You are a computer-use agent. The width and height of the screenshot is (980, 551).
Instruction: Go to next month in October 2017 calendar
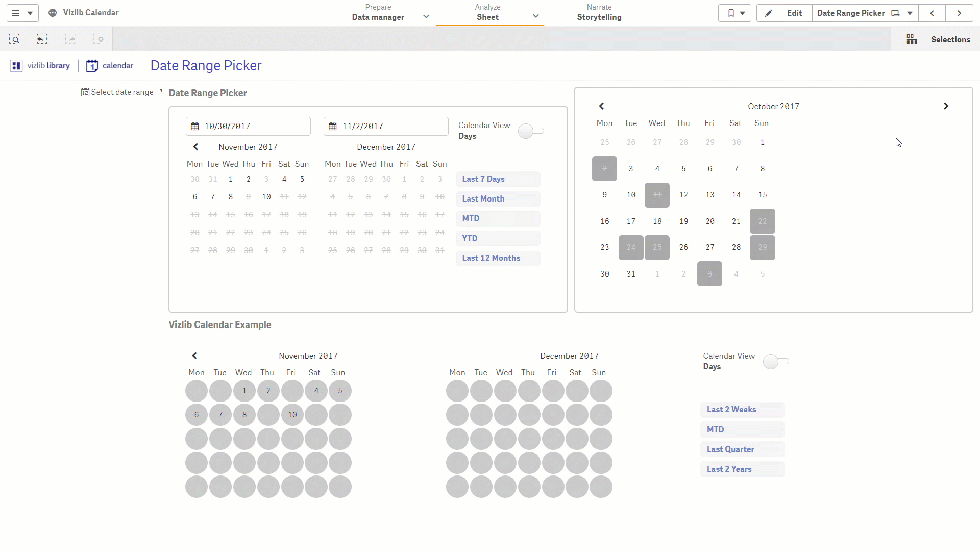click(946, 106)
